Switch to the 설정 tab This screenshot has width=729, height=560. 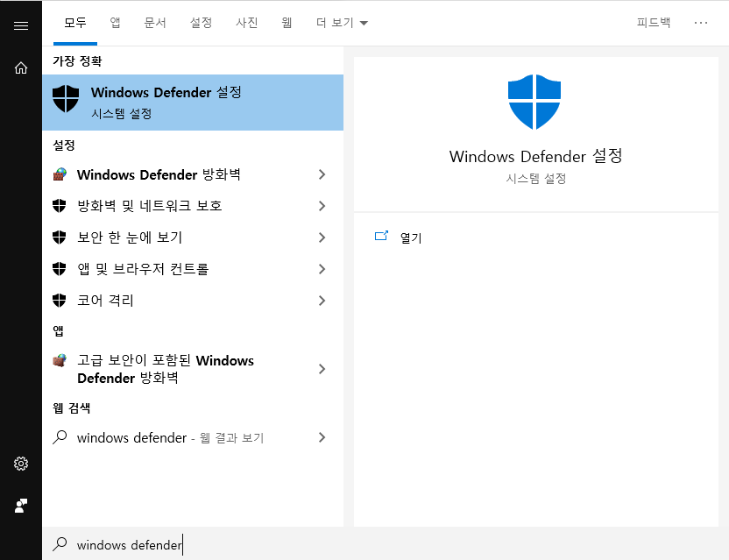201,22
